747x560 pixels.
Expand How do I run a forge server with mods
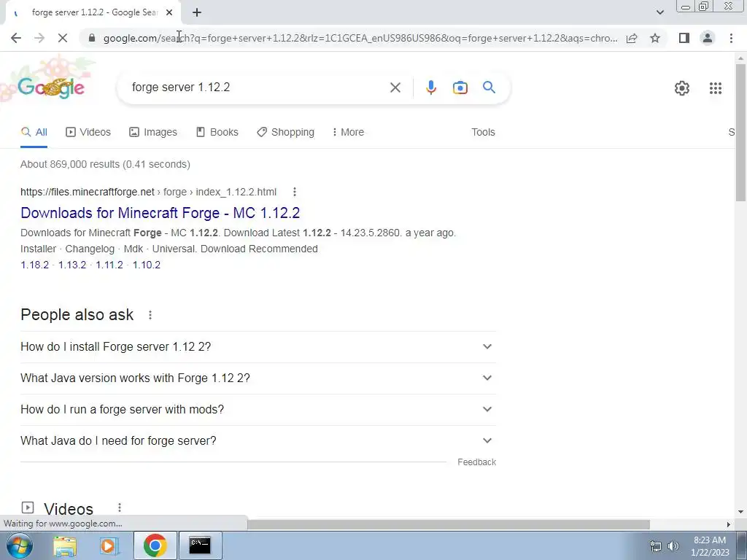point(258,410)
